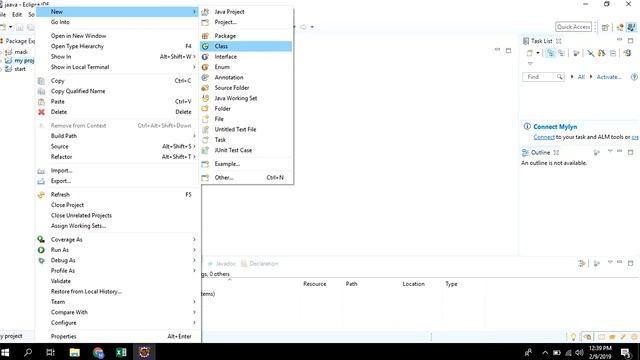
Task: Click the All filter link in Task List
Action: tap(581, 77)
